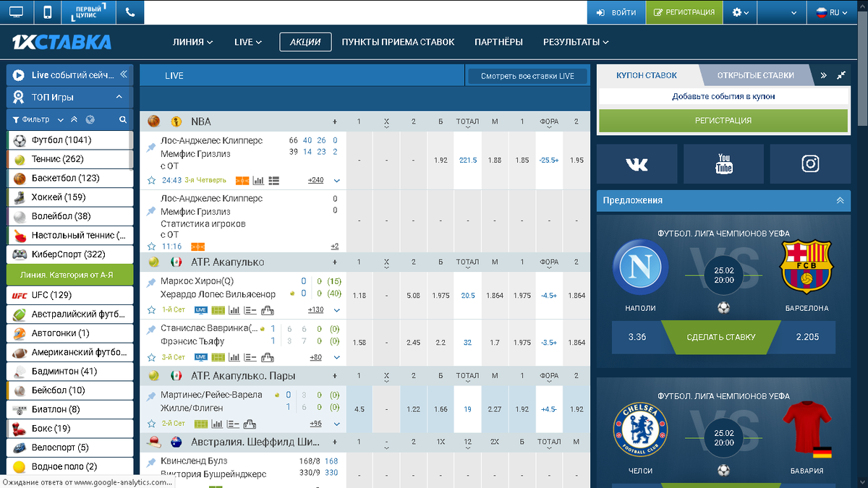Pin the Мартинес/Рейес-Варела match

pos(151,396)
